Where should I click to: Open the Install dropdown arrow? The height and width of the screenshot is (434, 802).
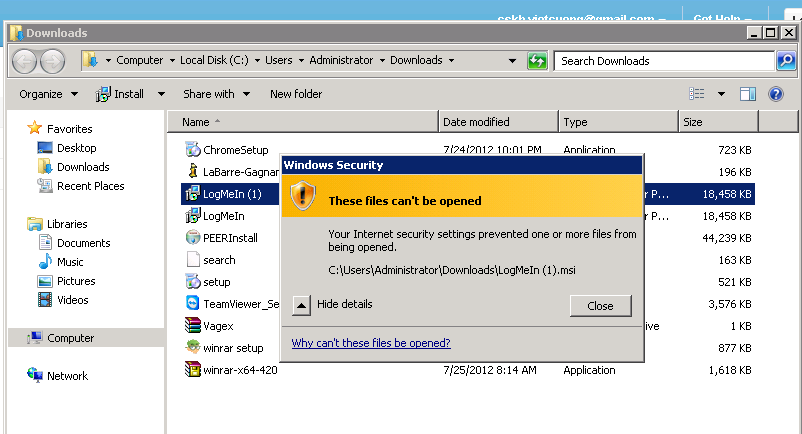(161, 94)
